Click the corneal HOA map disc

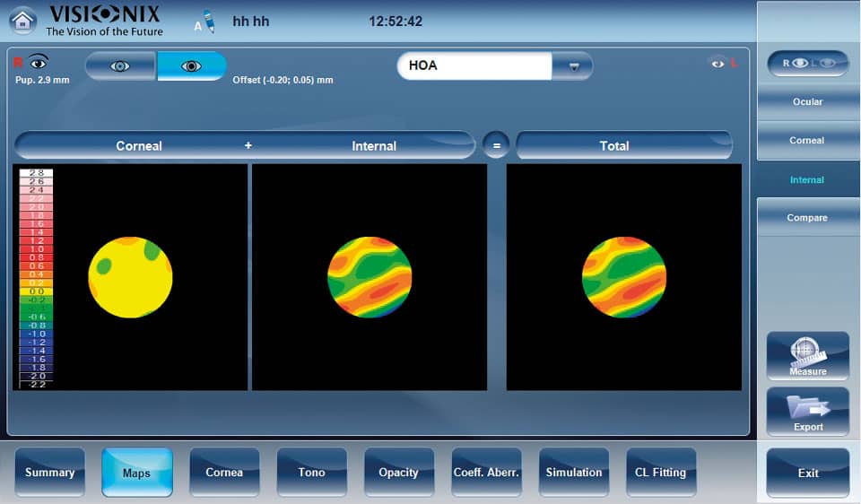tap(130, 277)
